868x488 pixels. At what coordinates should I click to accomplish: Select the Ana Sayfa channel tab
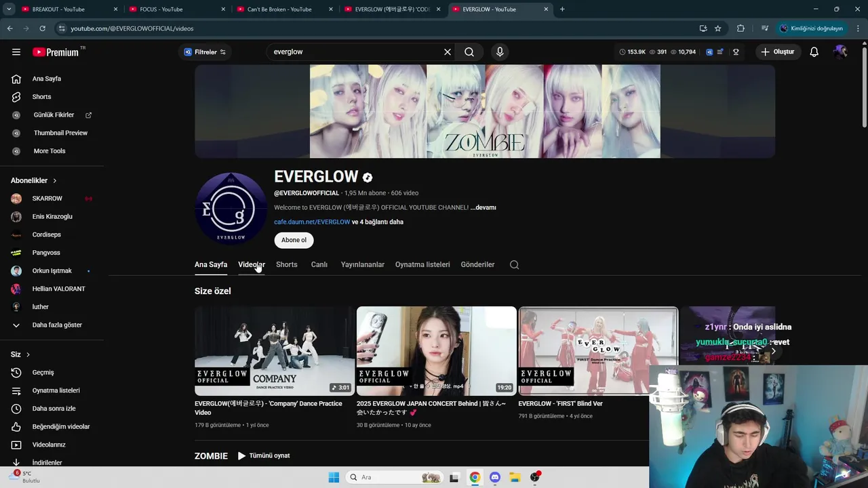pos(211,265)
